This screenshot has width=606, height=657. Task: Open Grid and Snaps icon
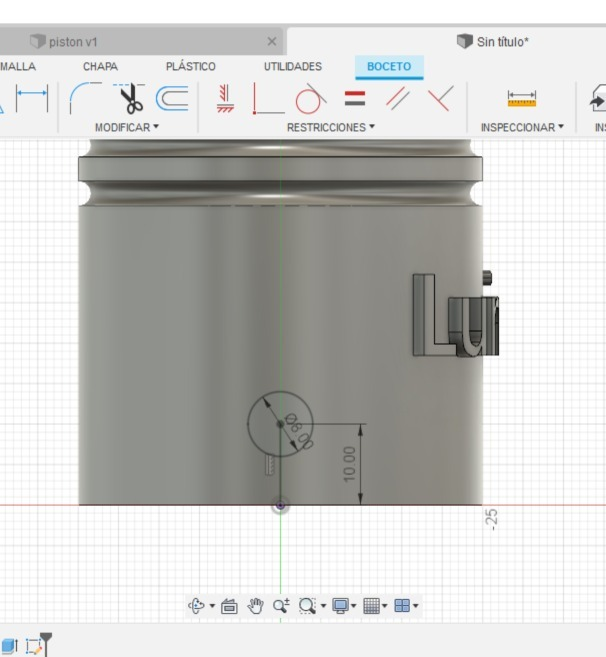pyautogui.click(x=371, y=606)
